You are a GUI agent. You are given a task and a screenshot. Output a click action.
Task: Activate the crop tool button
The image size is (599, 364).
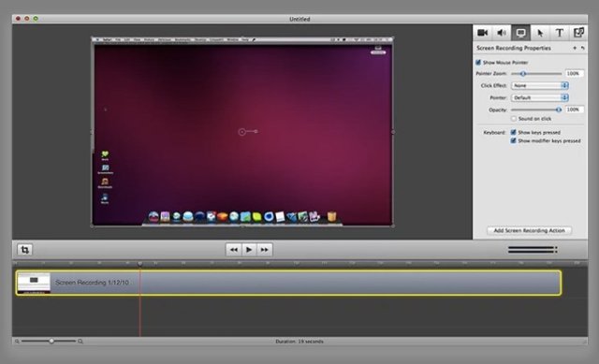25,250
